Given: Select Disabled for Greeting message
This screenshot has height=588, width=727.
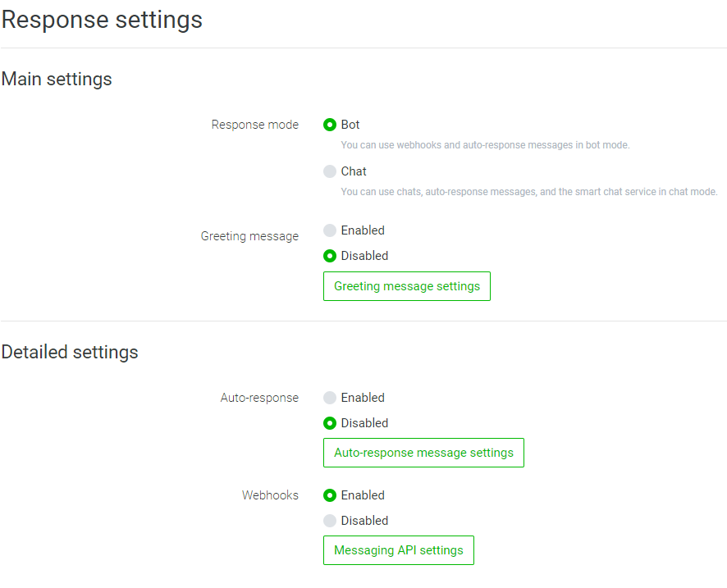Looking at the screenshot, I should (x=330, y=256).
